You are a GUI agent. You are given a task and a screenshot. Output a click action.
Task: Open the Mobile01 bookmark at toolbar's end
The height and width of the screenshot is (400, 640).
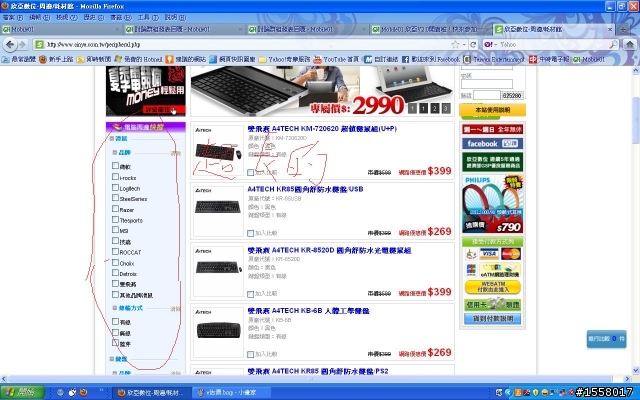click(x=589, y=60)
